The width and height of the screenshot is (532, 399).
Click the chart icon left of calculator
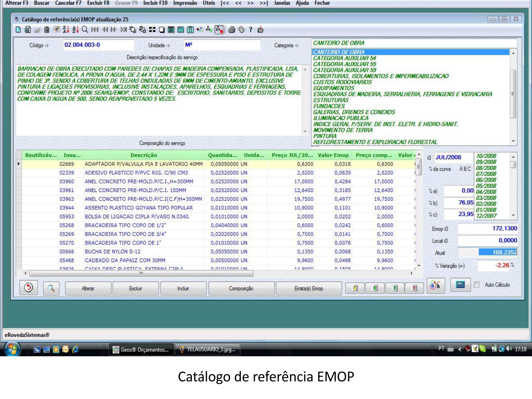click(x=435, y=285)
